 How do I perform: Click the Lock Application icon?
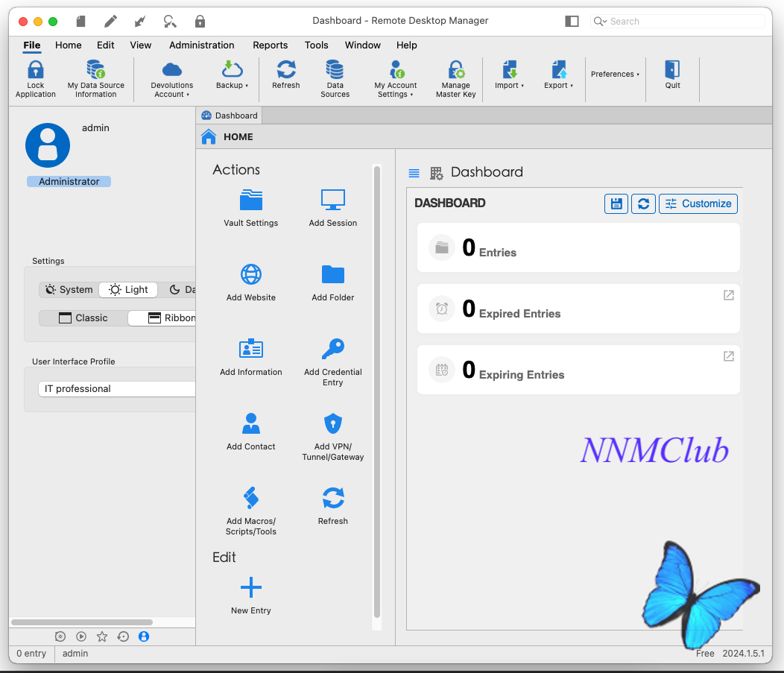click(36, 69)
